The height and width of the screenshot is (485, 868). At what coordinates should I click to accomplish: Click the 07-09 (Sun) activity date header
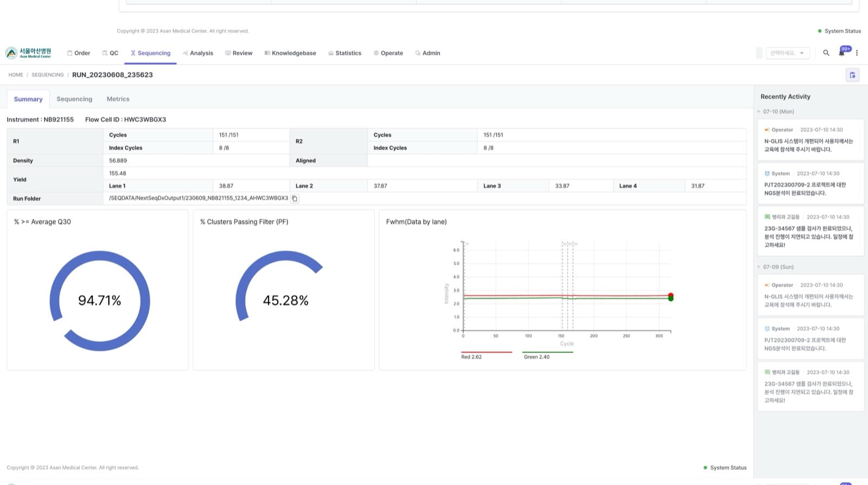(x=778, y=267)
